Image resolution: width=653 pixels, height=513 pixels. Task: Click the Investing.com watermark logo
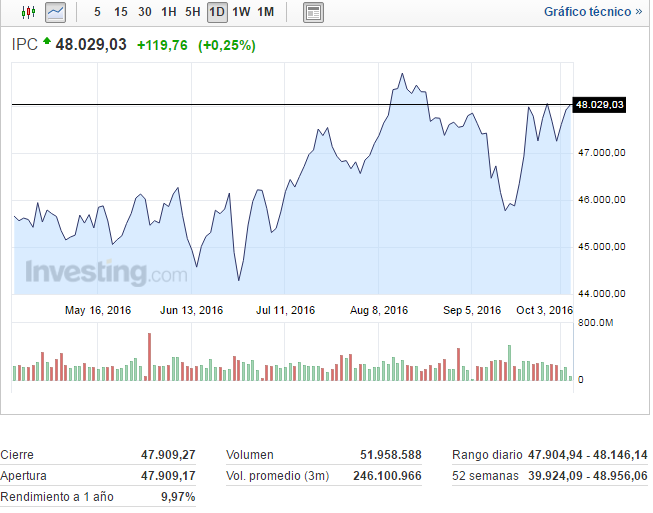(x=105, y=272)
